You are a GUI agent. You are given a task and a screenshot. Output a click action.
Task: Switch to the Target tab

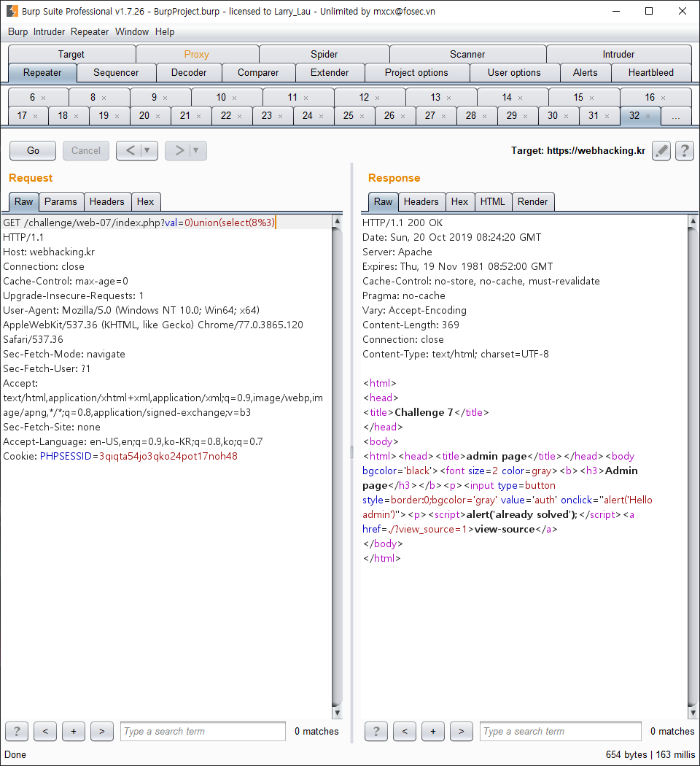(71, 54)
